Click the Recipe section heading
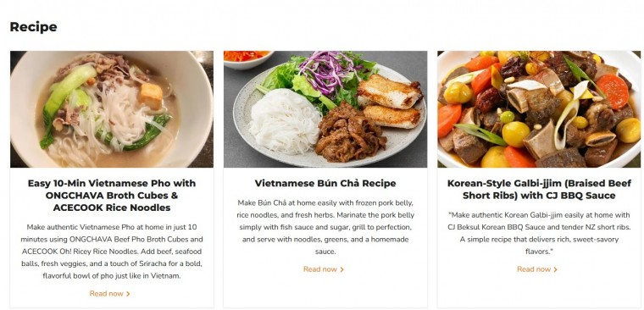 (33, 27)
